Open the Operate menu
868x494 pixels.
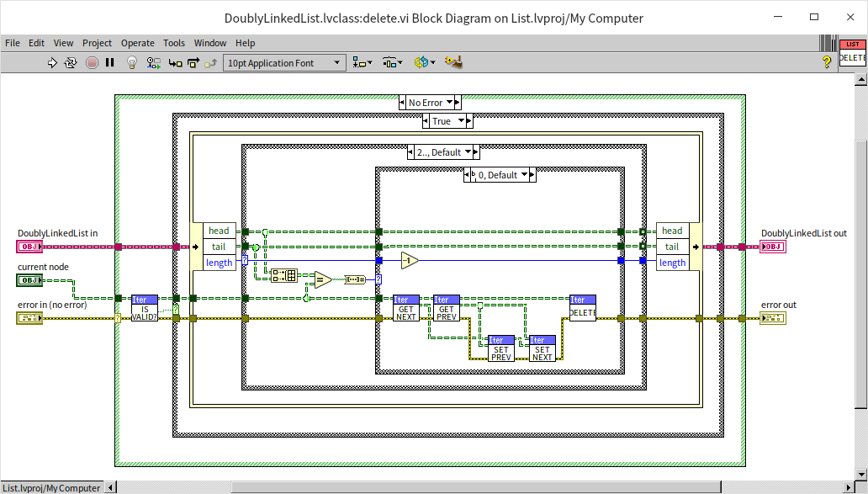coord(137,43)
